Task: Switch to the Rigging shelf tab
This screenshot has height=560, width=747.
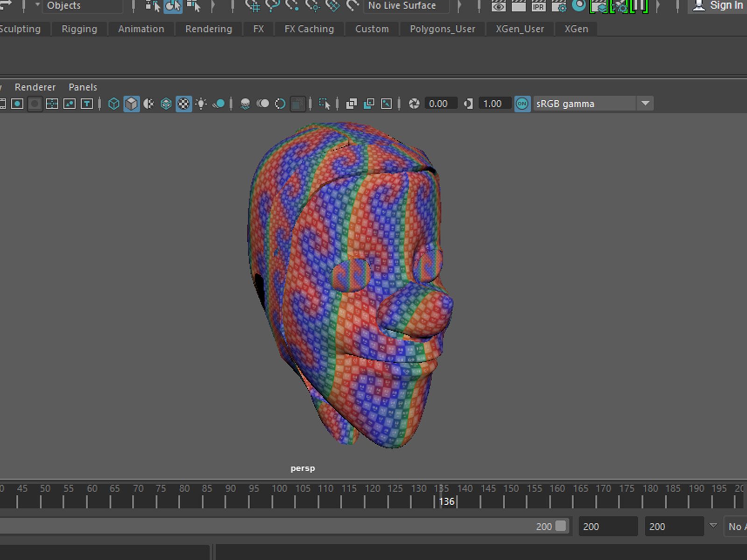Action: [79, 29]
